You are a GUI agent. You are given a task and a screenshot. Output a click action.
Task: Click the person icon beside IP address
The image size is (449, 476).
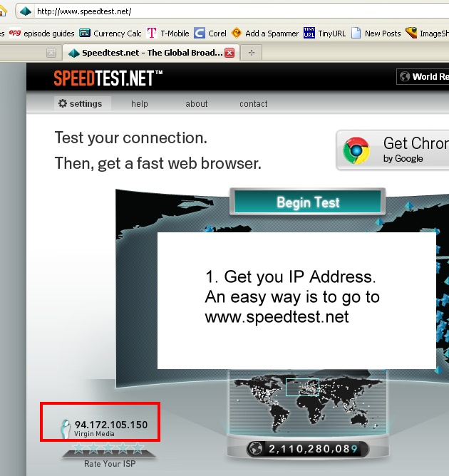tap(66, 429)
